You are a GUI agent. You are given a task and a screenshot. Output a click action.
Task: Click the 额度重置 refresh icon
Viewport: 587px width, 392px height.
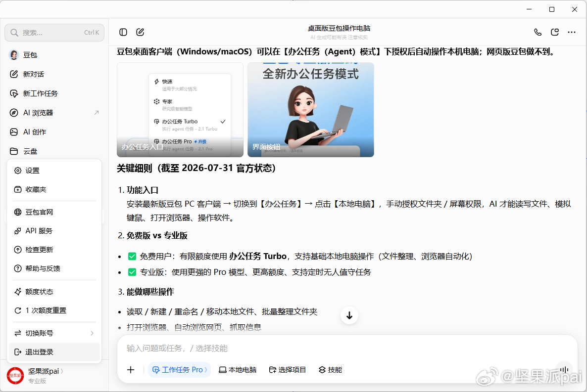18,310
